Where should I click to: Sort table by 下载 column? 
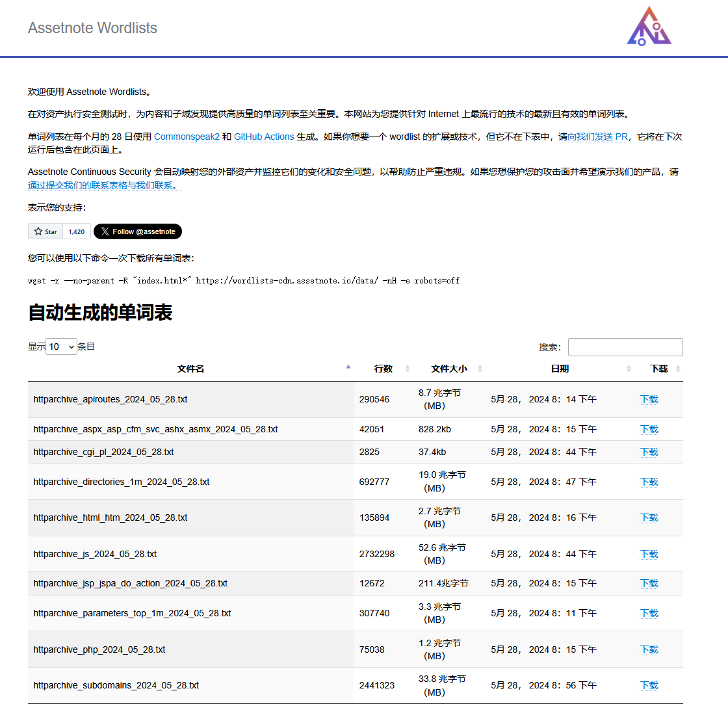pos(658,369)
